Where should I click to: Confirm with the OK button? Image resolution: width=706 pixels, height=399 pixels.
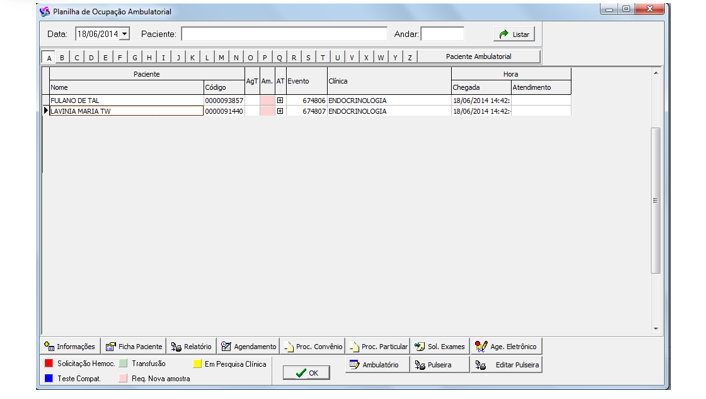pos(307,373)
